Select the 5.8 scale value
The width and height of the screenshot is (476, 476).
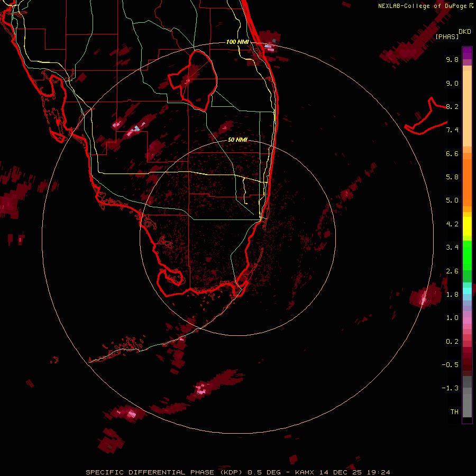(452, 177)
